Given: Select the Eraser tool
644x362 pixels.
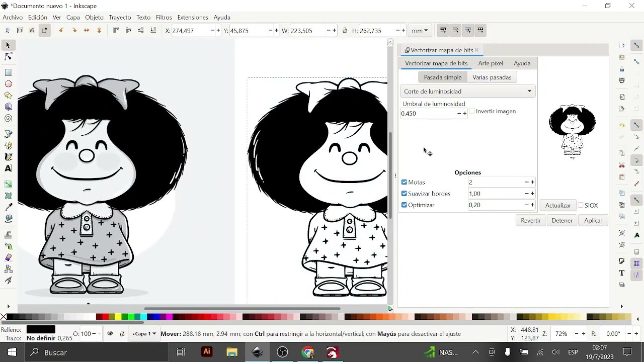Looking at the screenshot, I should point(8,257).
